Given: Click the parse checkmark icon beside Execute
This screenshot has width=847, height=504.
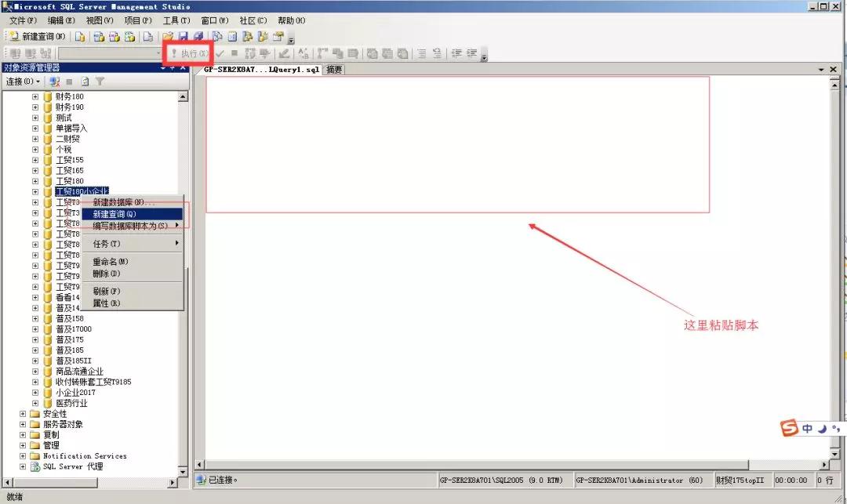Looking at the screenshot, I should point(220,53).
